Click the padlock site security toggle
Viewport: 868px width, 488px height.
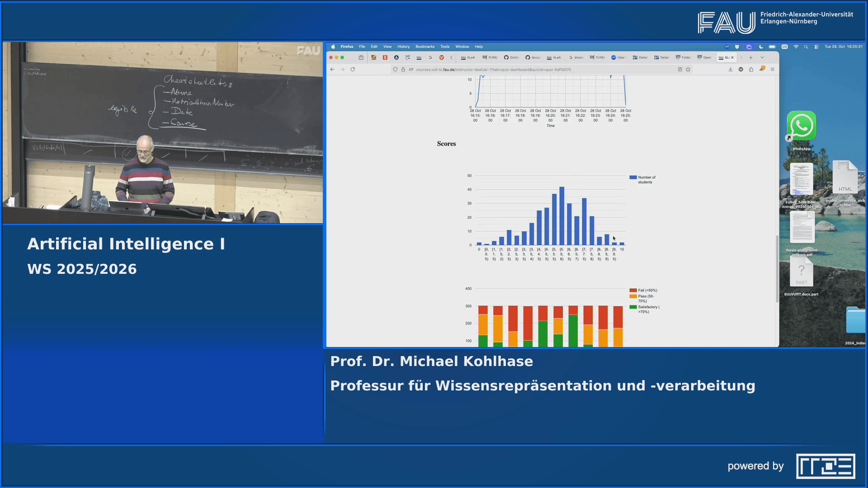[x=402, y=70]
